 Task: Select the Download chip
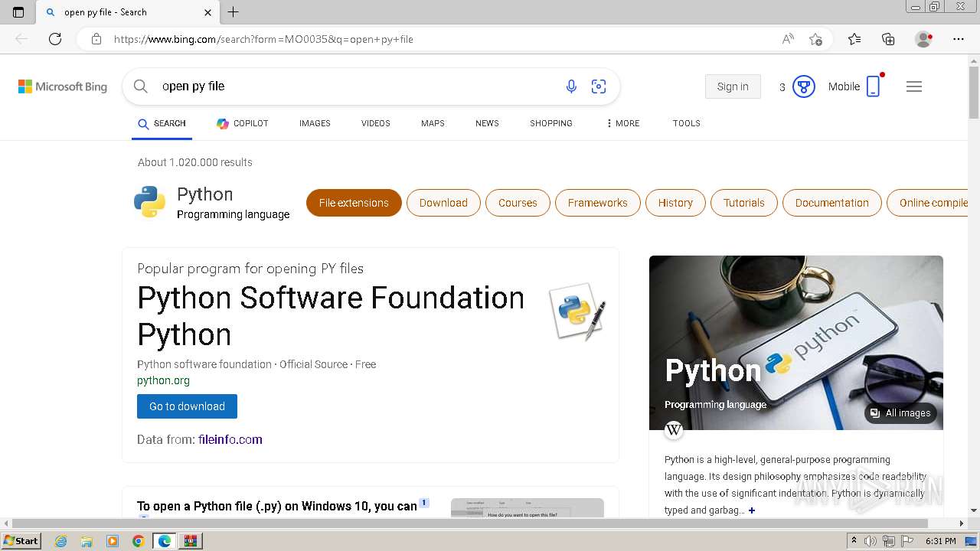[443, 203]
